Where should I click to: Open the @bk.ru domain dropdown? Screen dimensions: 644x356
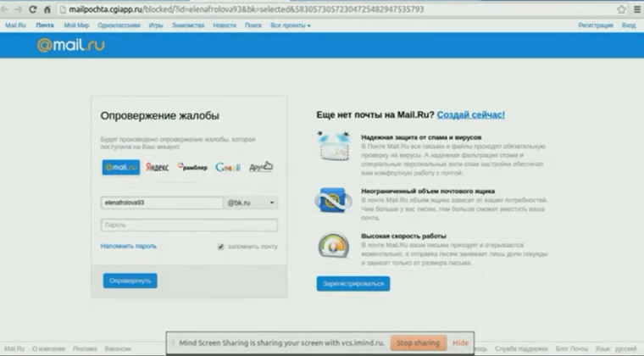[251, 203]
